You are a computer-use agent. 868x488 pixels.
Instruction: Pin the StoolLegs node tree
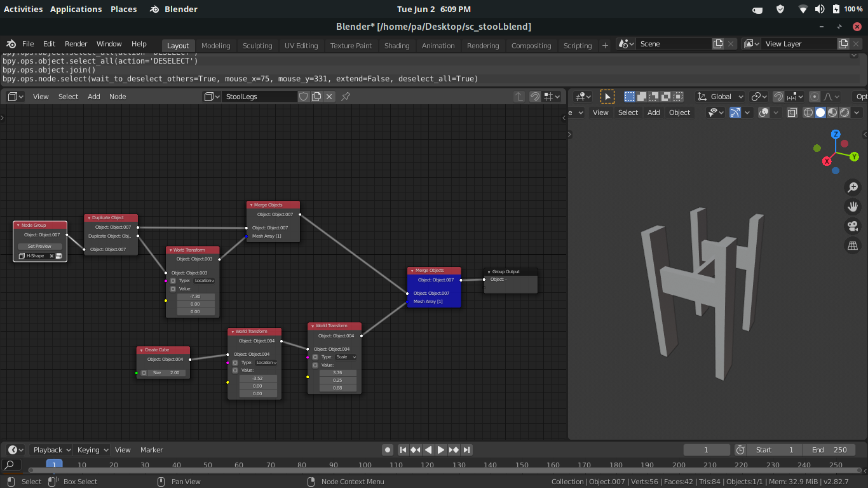[x=346, y=96]
